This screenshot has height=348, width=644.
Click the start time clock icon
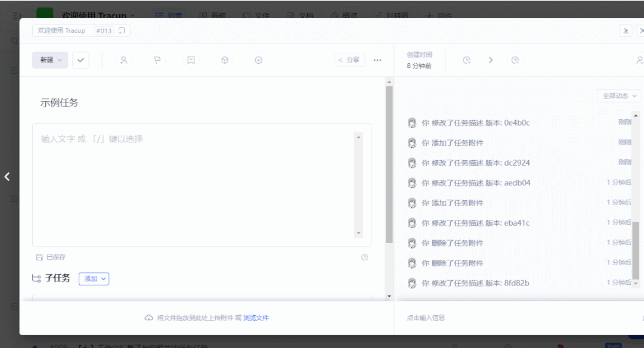[x=467, y=60]
